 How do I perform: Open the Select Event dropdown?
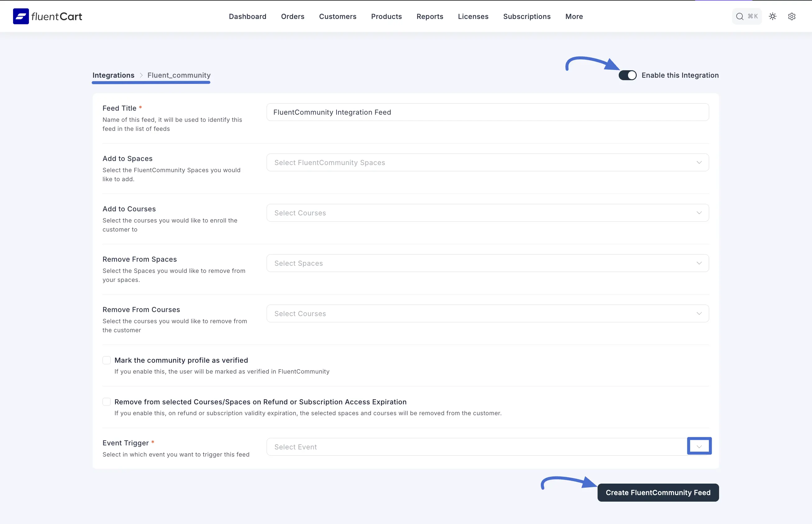coord(476,446)
